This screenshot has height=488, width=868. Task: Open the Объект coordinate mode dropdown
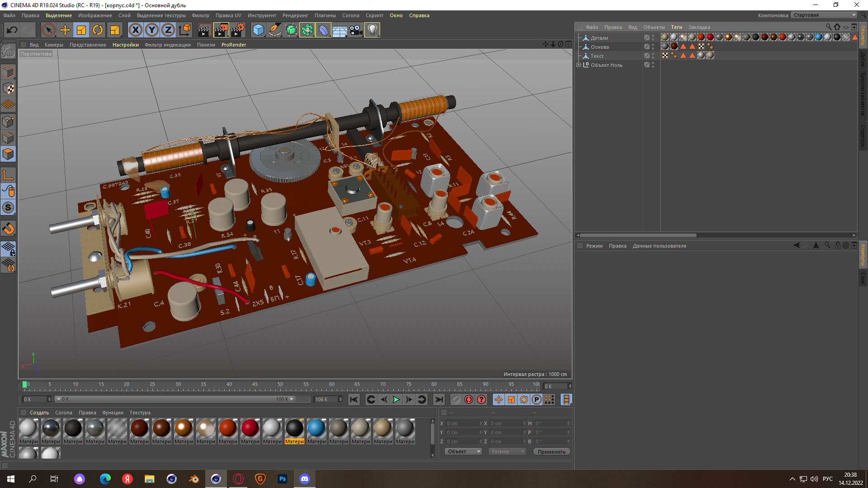(x=463, y=451)
